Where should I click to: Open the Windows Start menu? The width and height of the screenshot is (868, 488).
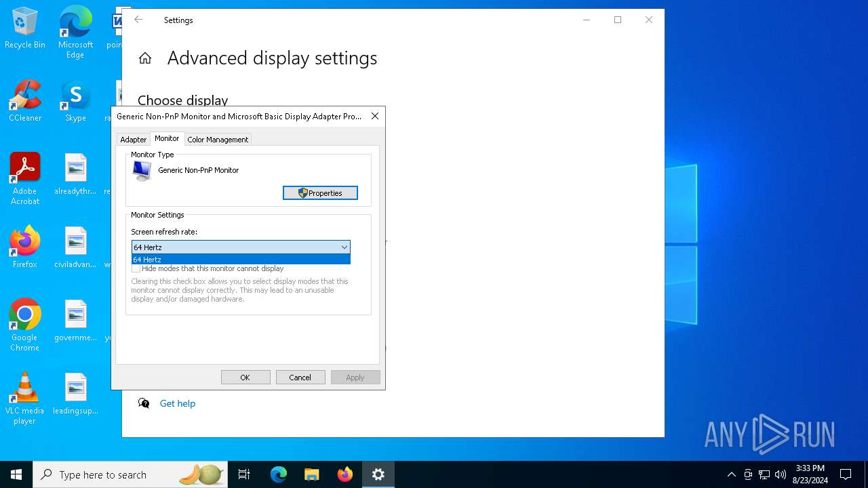click(16, 474)
